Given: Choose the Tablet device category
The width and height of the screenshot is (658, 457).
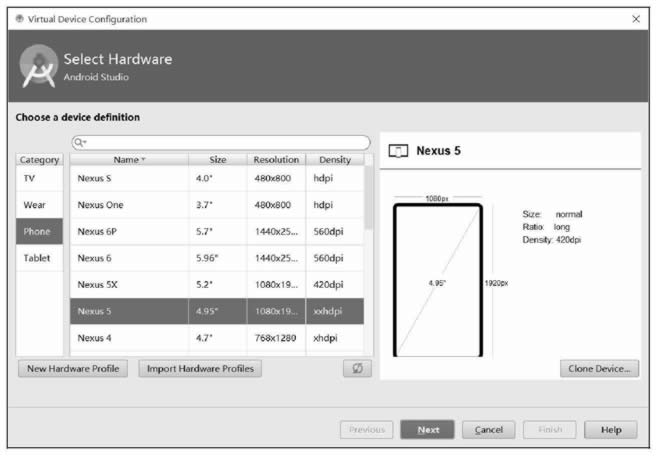Looking at the screenshot, I should point(39,258).
